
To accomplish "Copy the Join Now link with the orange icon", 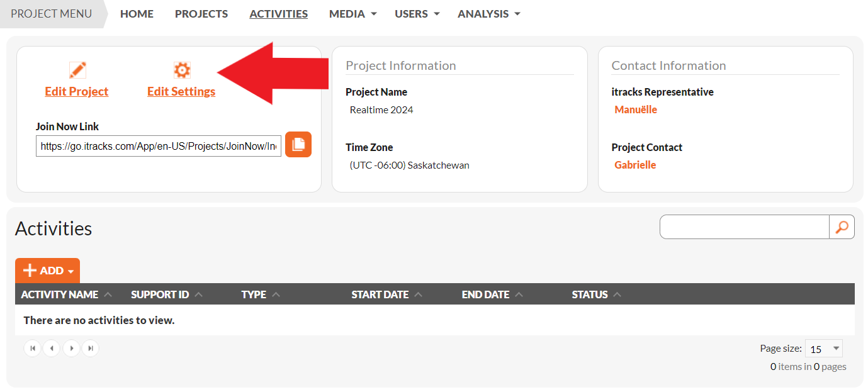I will point(298,144).
